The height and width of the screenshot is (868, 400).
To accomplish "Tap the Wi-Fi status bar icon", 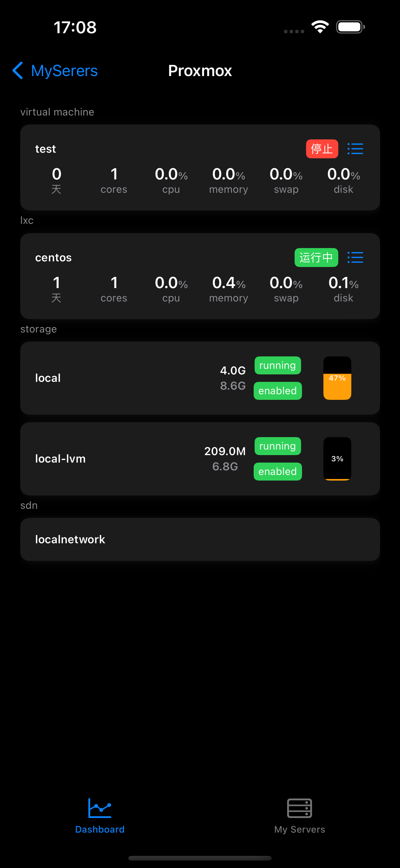I will 320,27.
